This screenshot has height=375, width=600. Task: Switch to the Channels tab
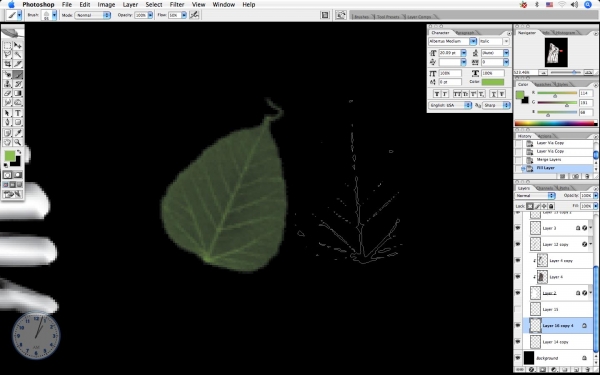pos(545,188)
